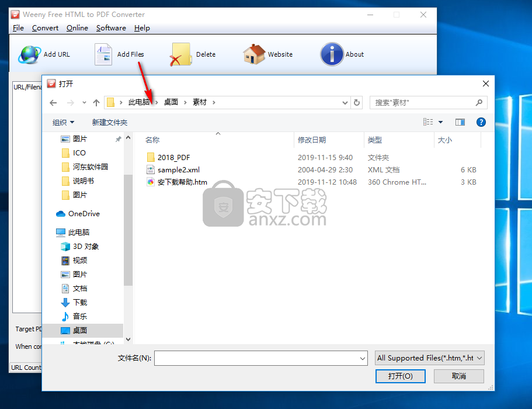
Task: Click 新建文件夹 button
Action: point(110,122)
